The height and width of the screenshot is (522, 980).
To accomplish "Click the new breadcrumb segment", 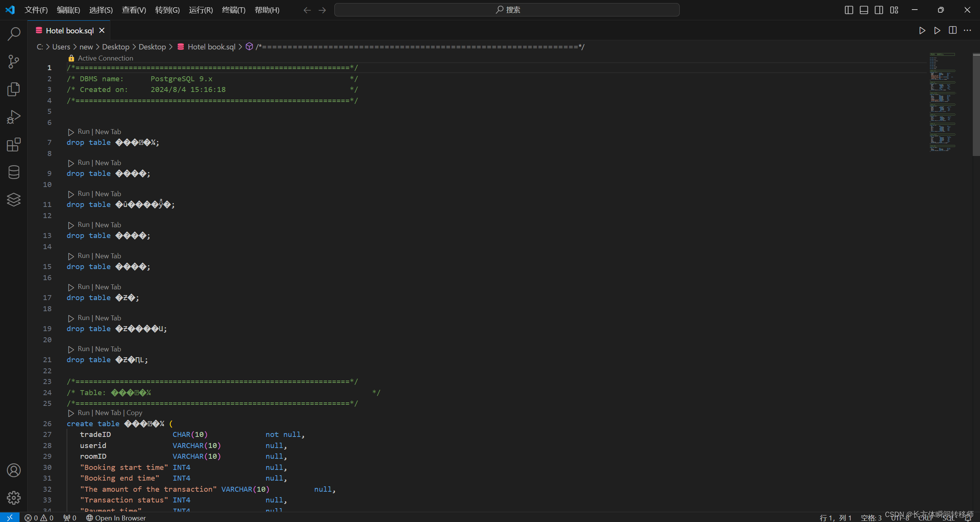I will pyautogui.click(x=86, y=47).
